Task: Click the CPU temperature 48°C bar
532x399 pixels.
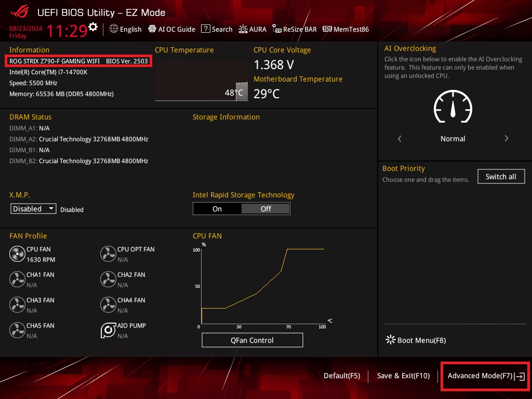Action: (x=242, y=91)
